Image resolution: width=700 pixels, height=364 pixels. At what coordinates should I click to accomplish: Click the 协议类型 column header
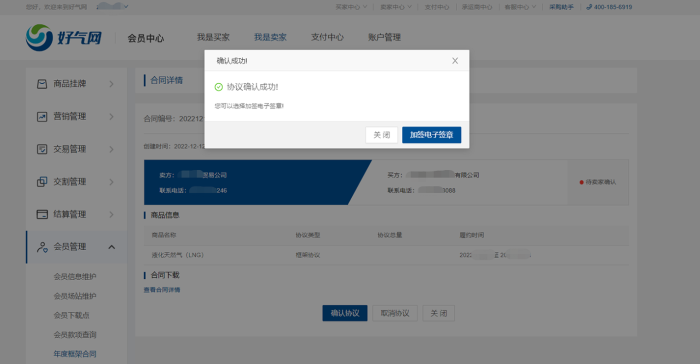(308, 235)
